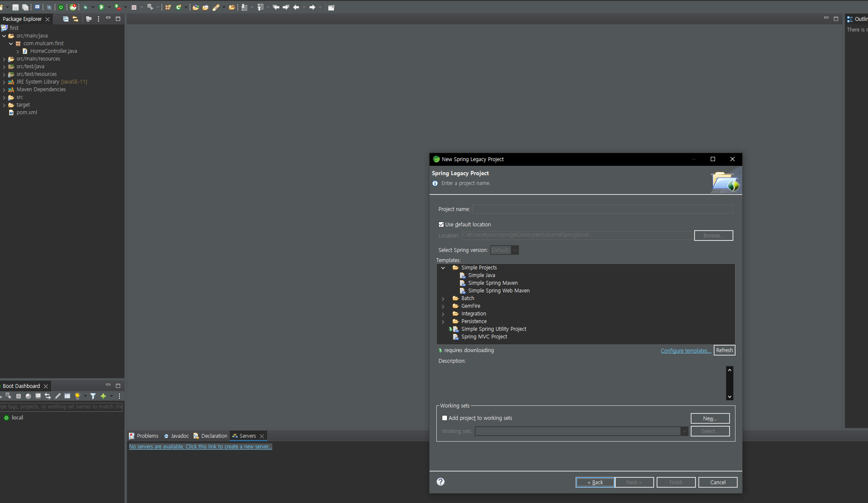Expand the Integration template folder
Screen dimensions: 868x503
click(x=443, y=314)
